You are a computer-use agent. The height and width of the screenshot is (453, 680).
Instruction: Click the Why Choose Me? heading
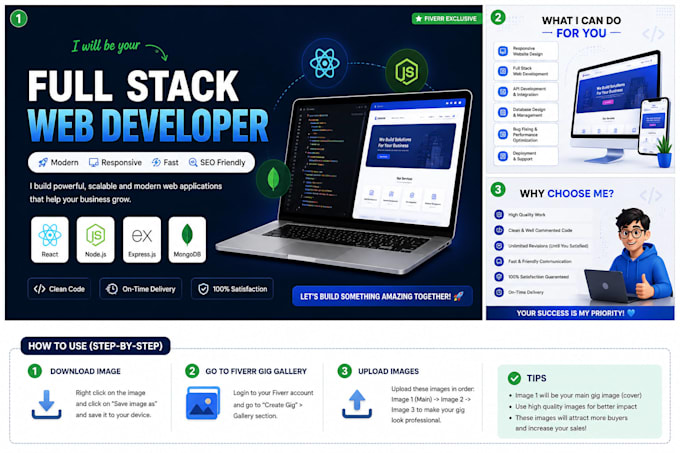567,193
